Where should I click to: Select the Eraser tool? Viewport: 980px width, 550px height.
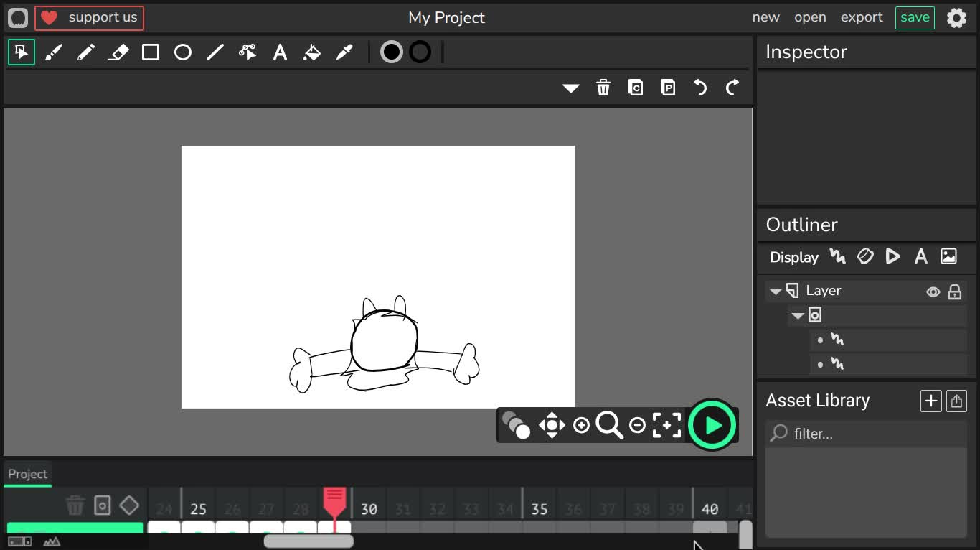118,52
